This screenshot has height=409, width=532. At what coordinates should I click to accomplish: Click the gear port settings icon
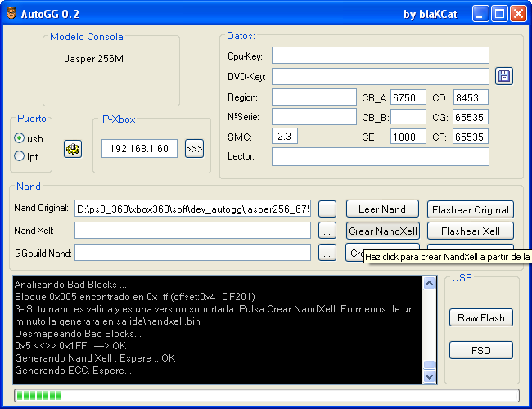pos(72,149)
